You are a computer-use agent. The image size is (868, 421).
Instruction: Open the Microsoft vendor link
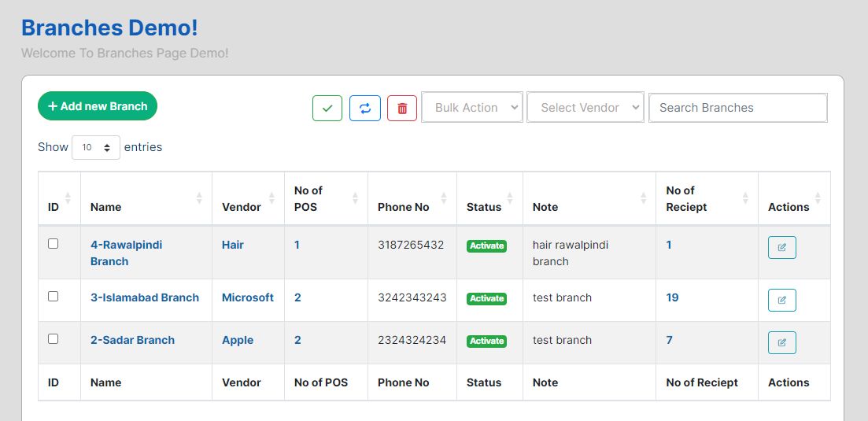(x=248, y=297)
